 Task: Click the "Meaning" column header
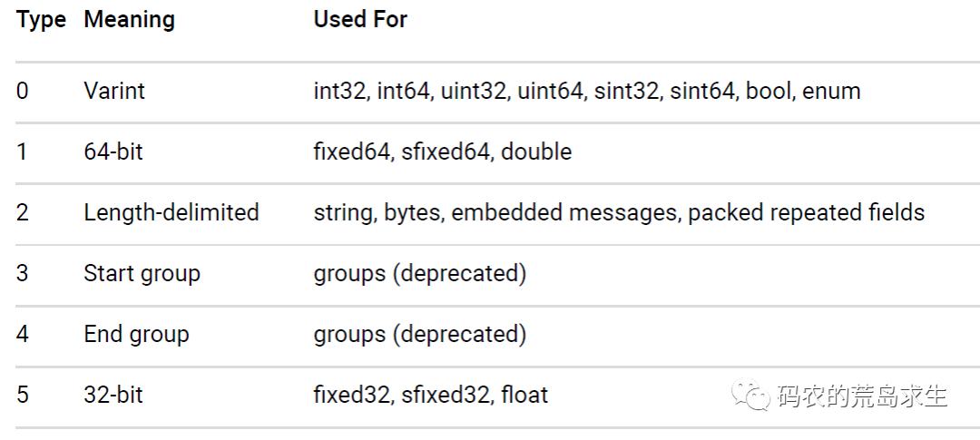(x=129, y=20)
